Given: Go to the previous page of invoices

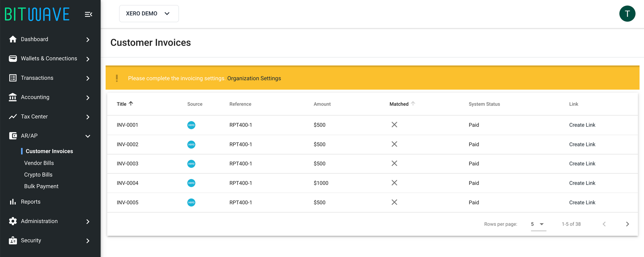Looking at the screenshot, I should [x=604, y=224].
